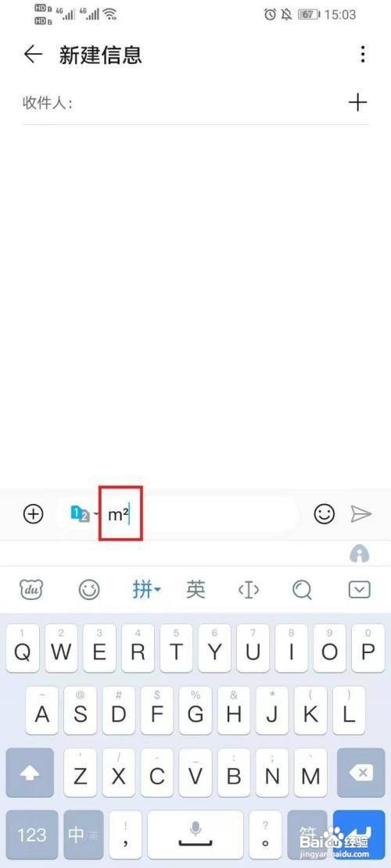Open the keyboard search icon
Viewport: 391px width, 868px height.
pyautogui.click(x=303, y=590)
